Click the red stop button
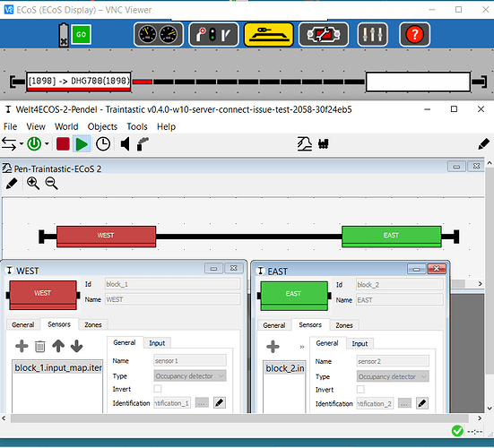The image size is (494, 448). click(63, 144)
